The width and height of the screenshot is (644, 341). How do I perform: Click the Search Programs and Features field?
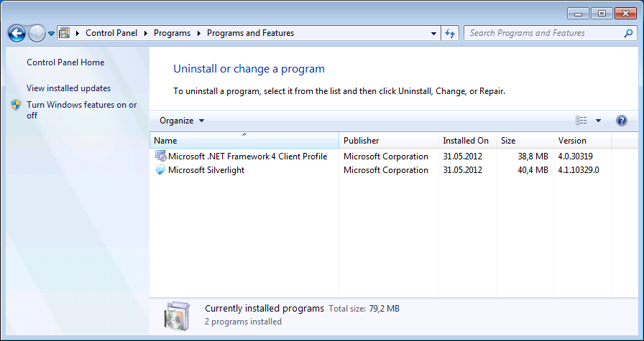coord(550,33)
